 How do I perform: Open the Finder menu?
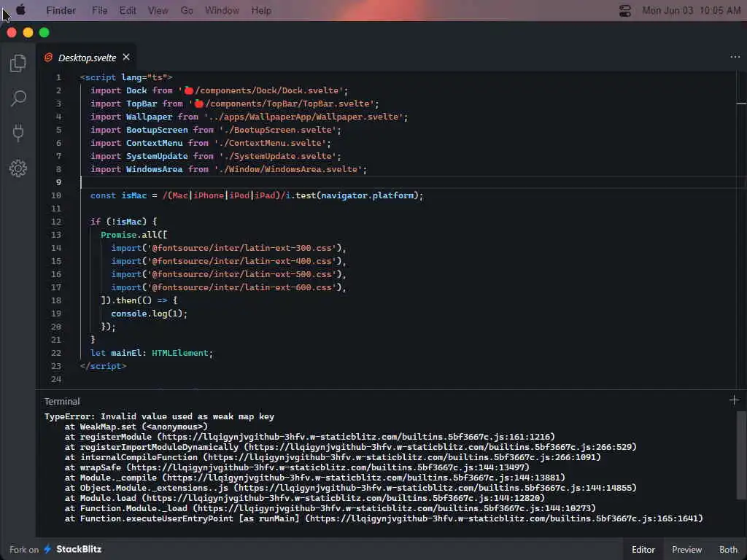(61, 10)
